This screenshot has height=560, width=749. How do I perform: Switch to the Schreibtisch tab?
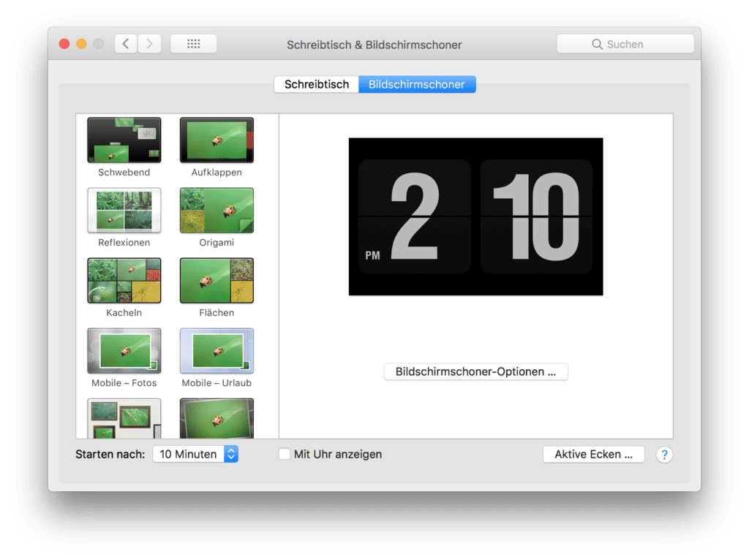click(x=316, y=85)
